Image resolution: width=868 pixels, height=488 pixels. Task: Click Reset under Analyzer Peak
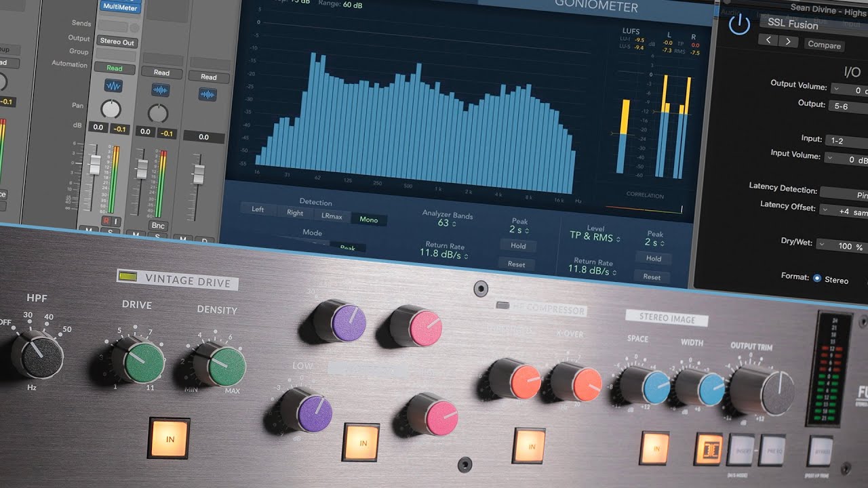[x=517, y=264]
